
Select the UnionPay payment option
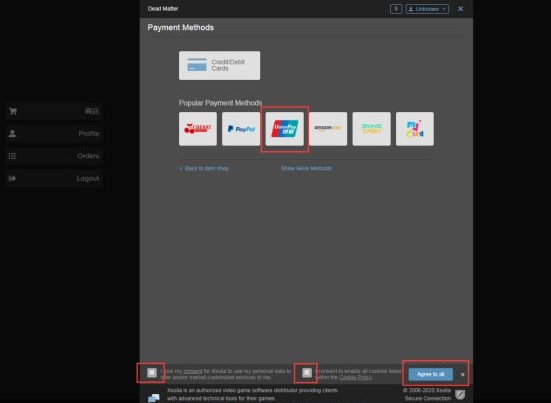click(285, 129)
